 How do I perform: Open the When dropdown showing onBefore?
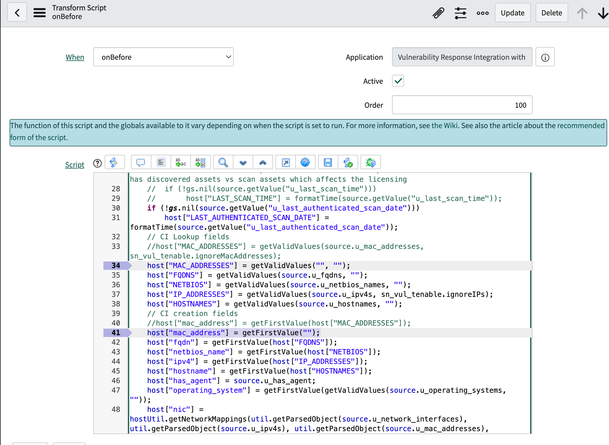(x=163, y=57)
